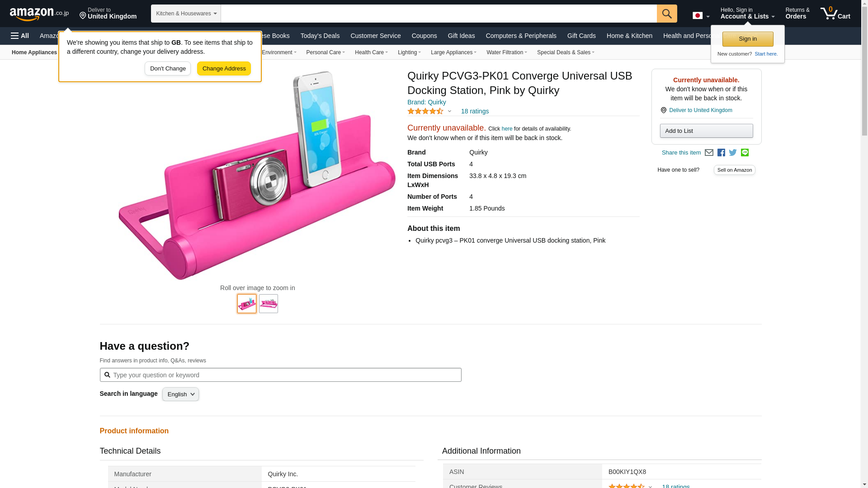The image size is (868, 488).
Task: Share this item on Facebook
Action: coord(721,153)
